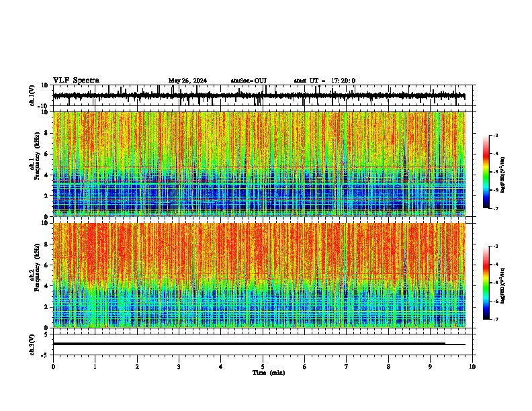The width and height of the screenshot is (532, 411).
Task: Click time axis tick label '3'
Action: [x=179, y=367]
